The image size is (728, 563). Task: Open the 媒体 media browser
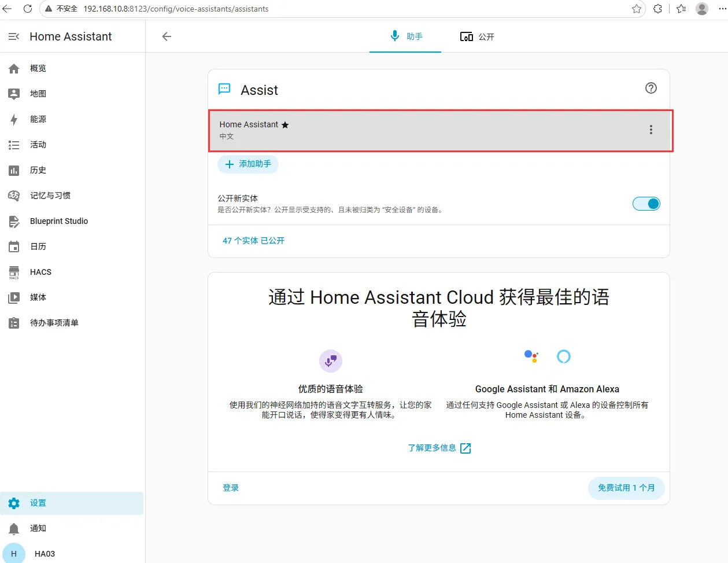click(72, 297)
